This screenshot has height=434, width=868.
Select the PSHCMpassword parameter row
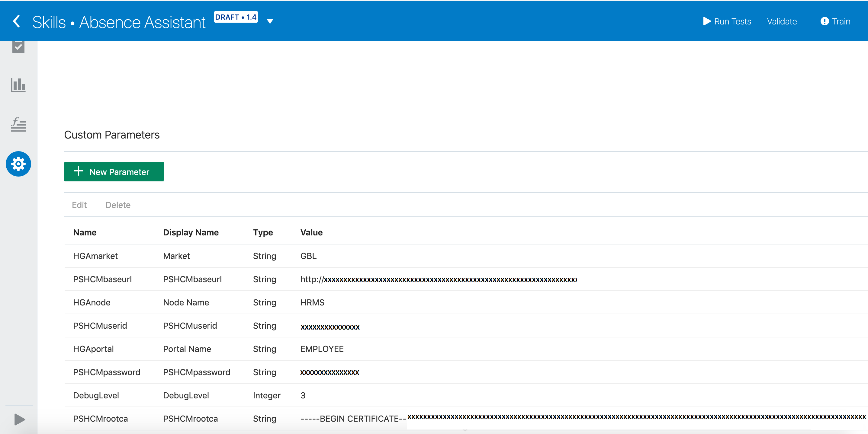pos(107,372)
